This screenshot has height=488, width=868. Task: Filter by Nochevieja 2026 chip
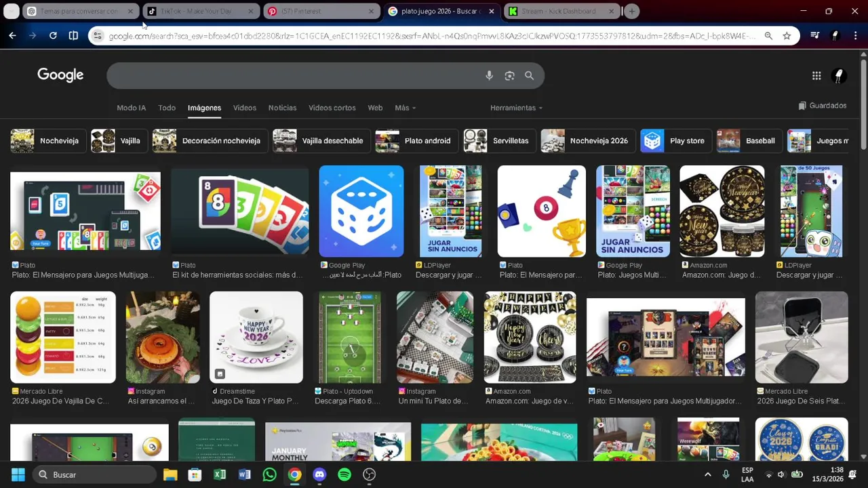[588, 141]
